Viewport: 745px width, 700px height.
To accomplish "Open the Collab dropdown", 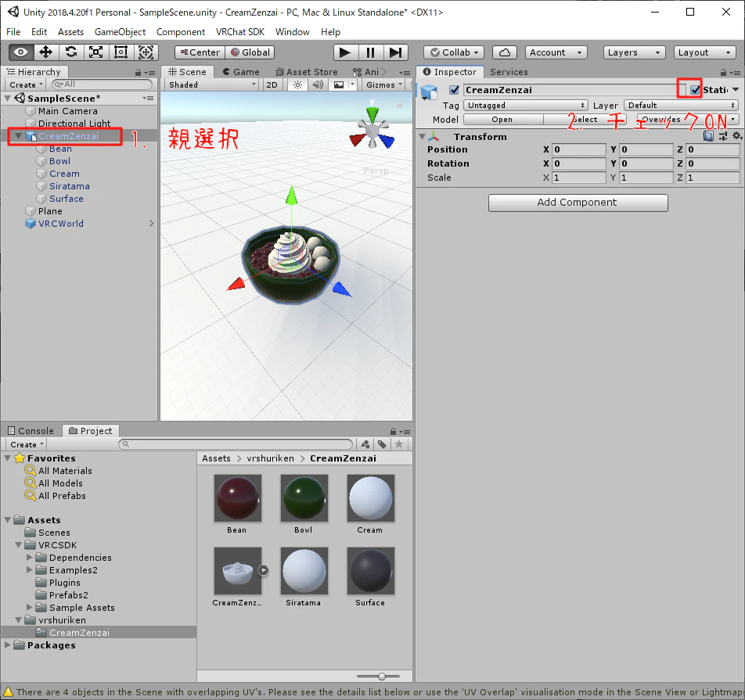I will 454,52.
